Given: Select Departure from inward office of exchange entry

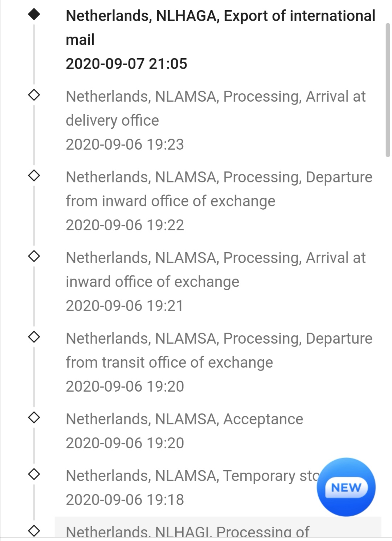Looking at the screenshot, I should pos(219,201).
